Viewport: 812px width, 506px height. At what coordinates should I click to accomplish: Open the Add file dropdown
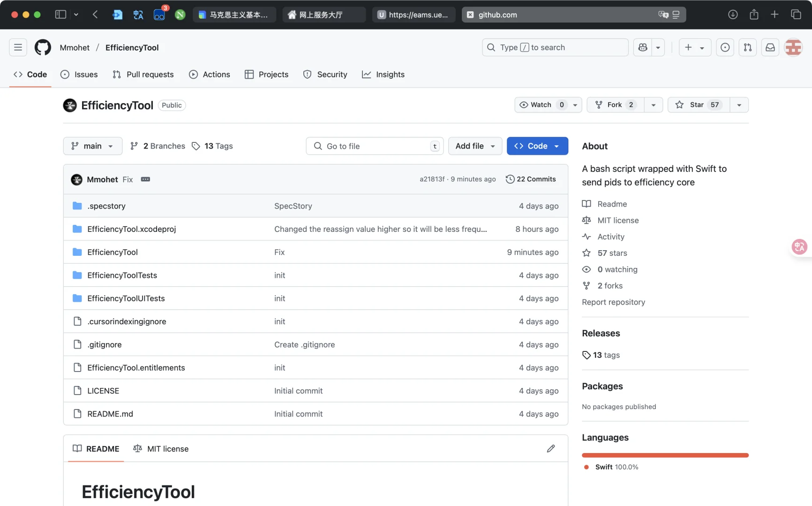coord(475,146)
